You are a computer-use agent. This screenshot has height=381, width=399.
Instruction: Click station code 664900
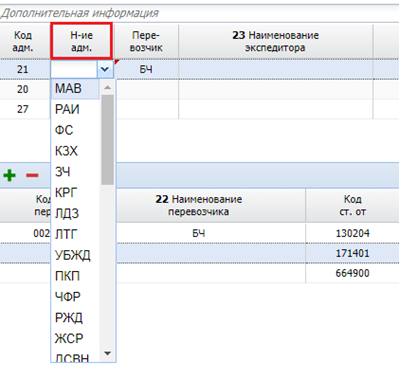coord(352,273)
